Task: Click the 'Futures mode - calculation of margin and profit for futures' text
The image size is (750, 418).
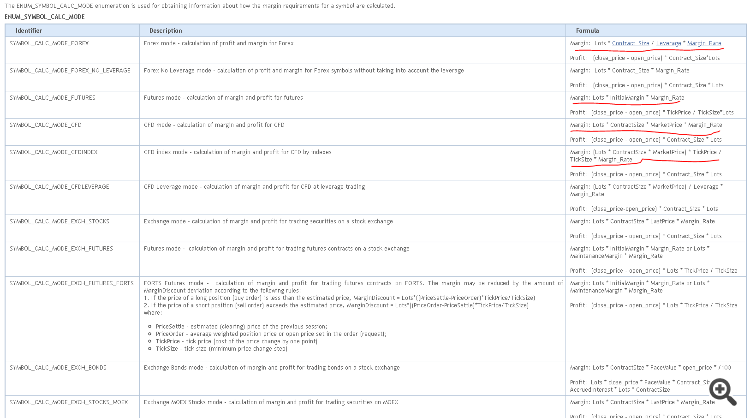Action: click(x=223, y=98)
